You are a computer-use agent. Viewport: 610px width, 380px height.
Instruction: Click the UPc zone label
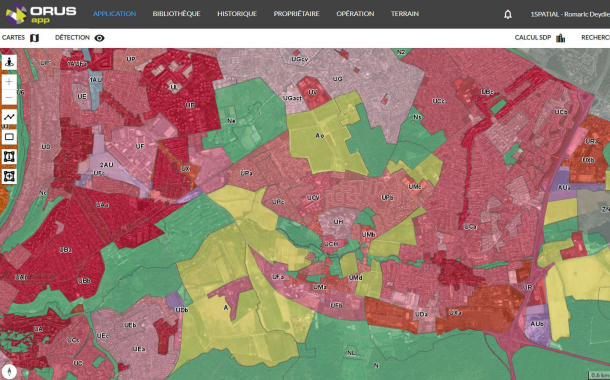278,202
